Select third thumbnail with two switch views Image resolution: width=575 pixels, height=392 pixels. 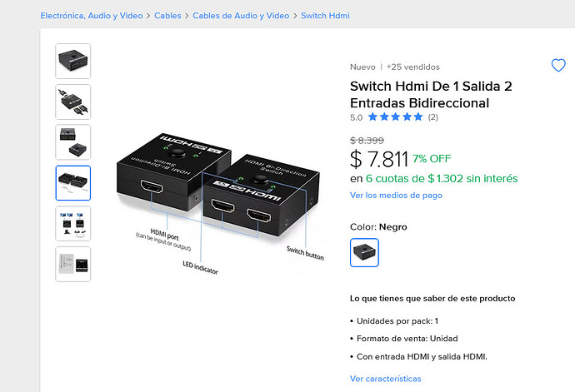click(73, 142)
